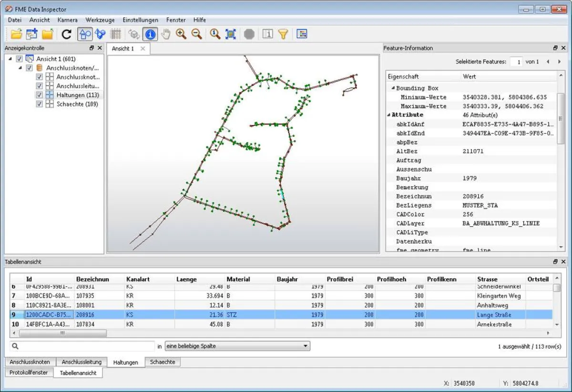Screen dimensions: 572x392
Task: Activate the Zoom Out magnifier tool
Action: [197, 34]
